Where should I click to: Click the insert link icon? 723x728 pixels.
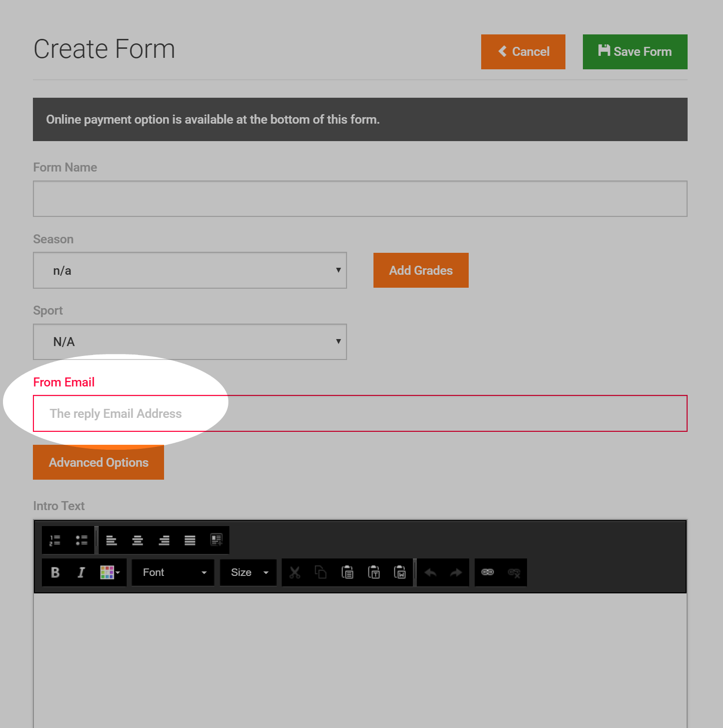point(488,572)
